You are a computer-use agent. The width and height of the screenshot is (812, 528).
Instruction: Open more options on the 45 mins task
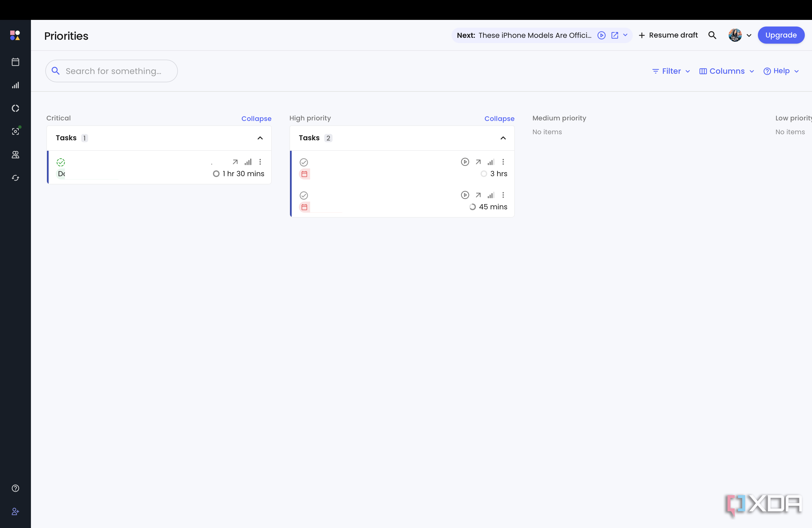[503, 195]
